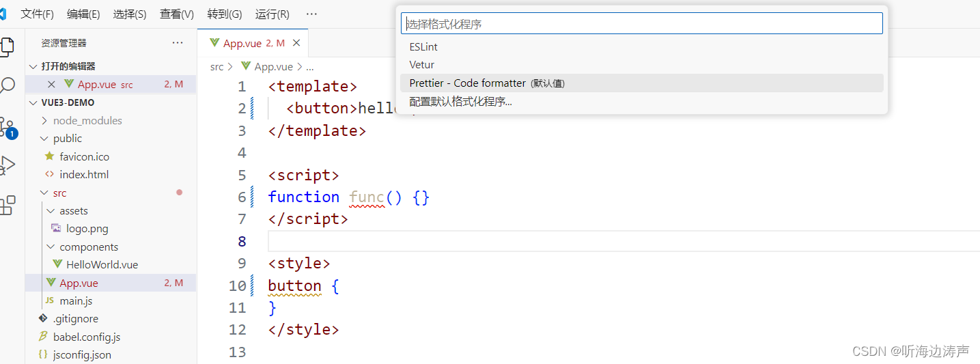Collapse the src folder

(45, 193)
